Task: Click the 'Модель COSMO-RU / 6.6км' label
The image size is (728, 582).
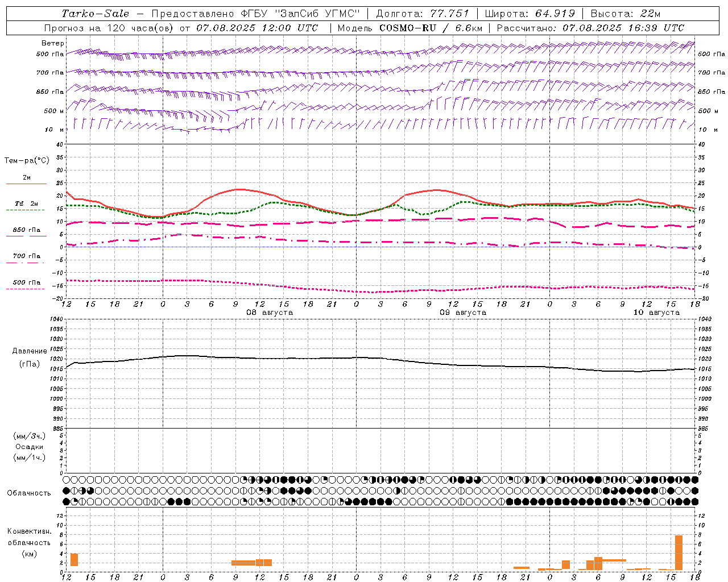Action: click(409, 28)
